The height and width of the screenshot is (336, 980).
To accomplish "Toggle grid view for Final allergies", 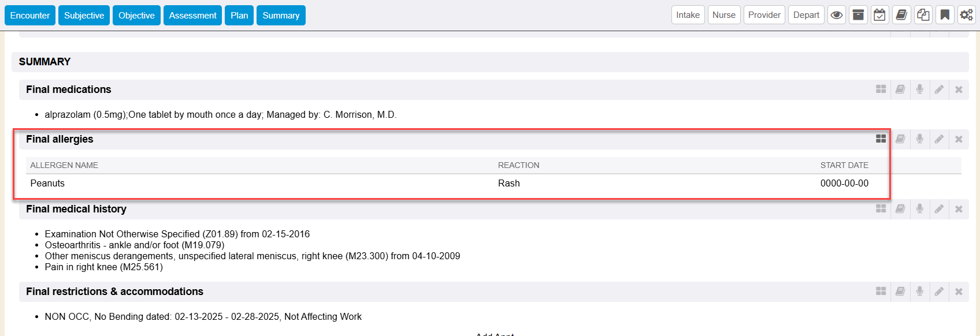I will pos(881,139).
